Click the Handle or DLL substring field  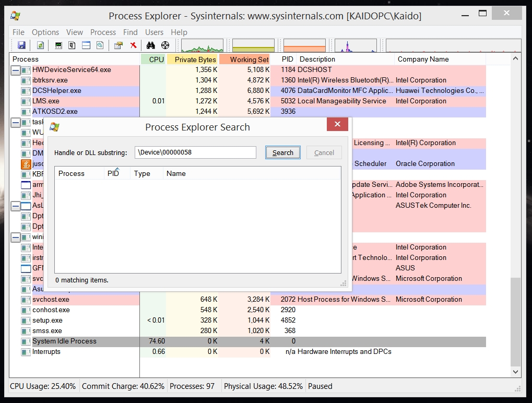(195, 152)
